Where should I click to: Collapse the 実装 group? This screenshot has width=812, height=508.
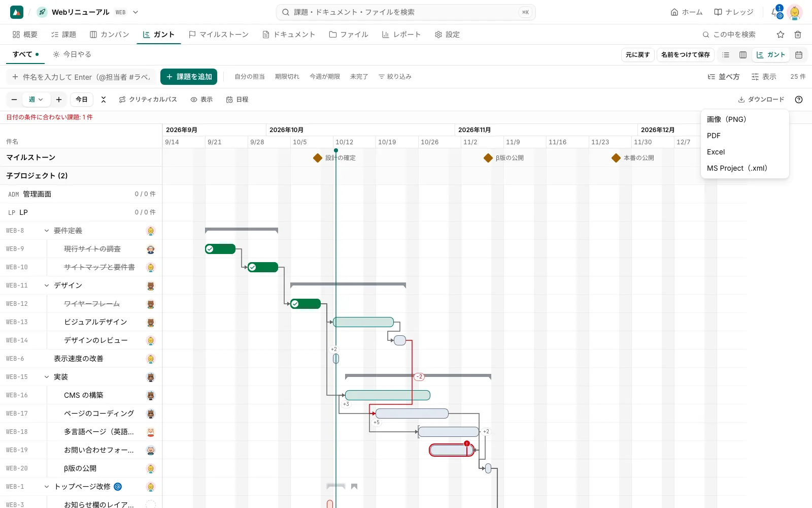tap(47, 377)
